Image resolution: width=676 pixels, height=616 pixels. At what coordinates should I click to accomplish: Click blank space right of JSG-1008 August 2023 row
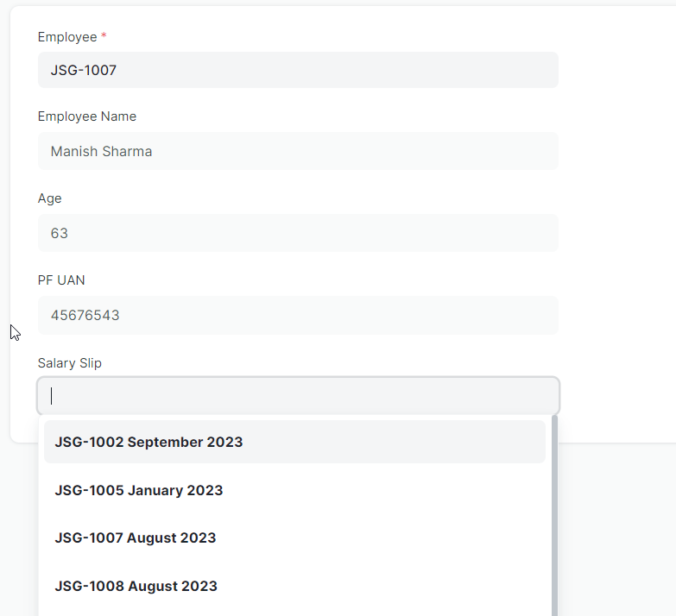pos(382,587)
